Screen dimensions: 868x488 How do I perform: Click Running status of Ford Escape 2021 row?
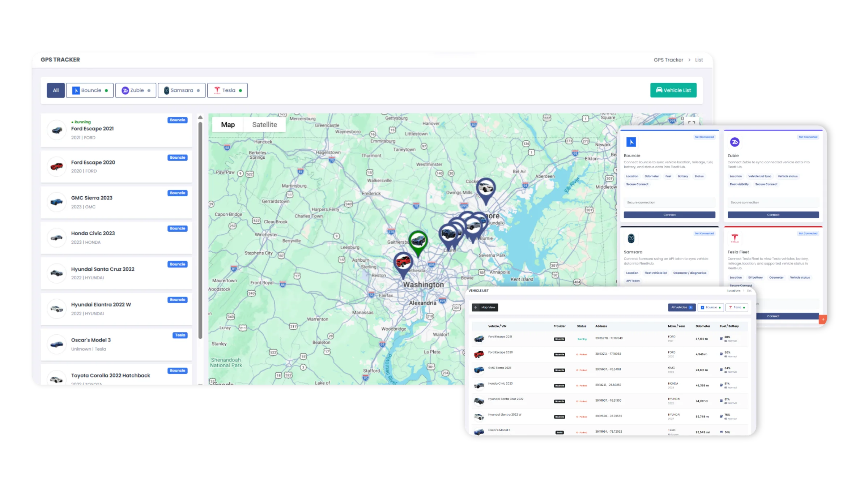582,339
